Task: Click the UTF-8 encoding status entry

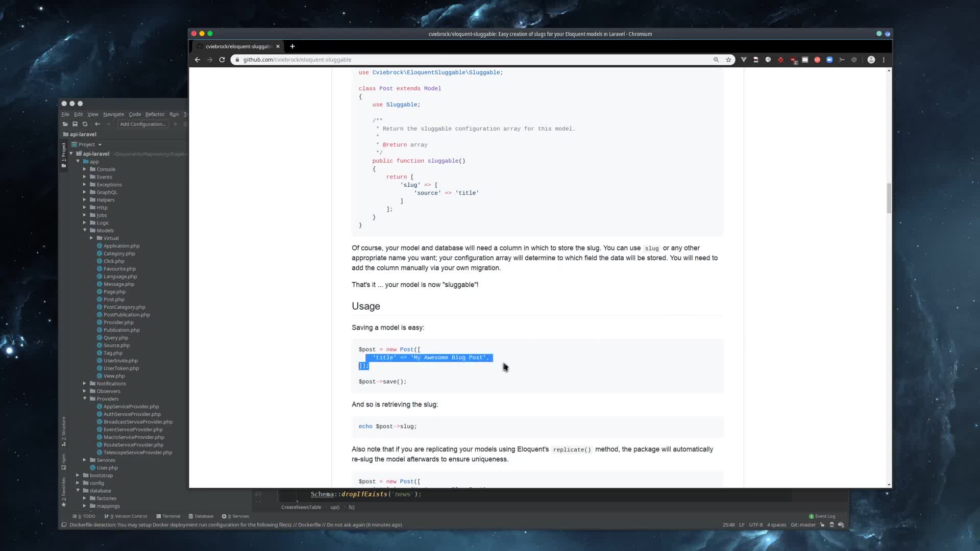Action: (x=755, y=525)
